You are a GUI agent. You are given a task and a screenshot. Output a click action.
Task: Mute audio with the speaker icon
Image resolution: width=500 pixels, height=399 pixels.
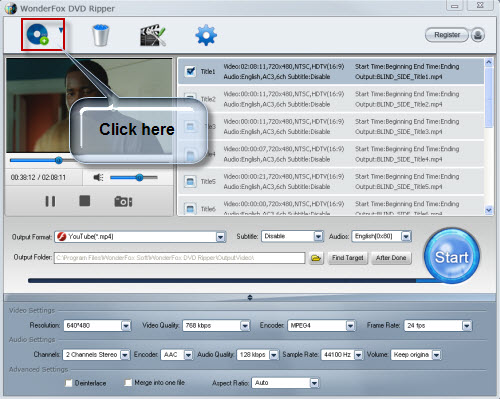tap(98, 177)
